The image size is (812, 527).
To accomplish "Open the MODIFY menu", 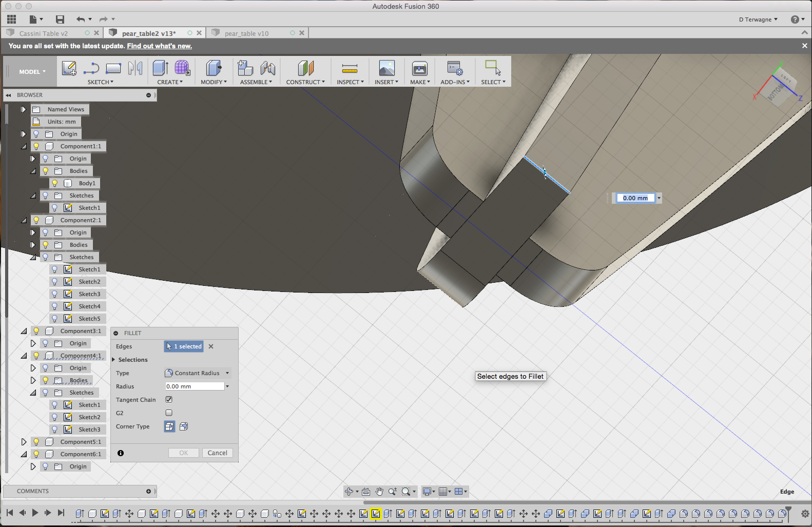I will click(x=214, y=82).
